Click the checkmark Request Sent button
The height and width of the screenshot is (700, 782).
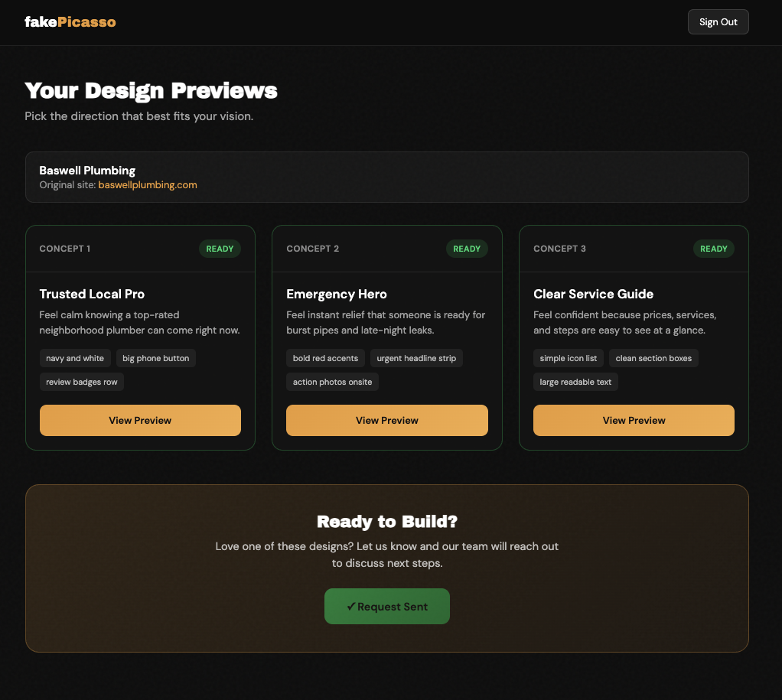coord(386,606)
